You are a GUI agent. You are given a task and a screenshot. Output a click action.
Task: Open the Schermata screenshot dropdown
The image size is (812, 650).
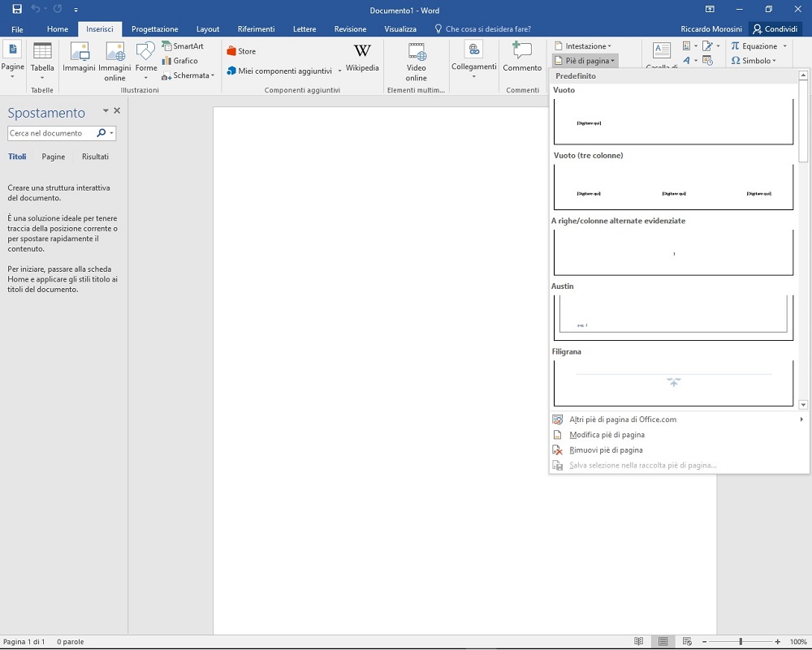(x=188, y=75)
